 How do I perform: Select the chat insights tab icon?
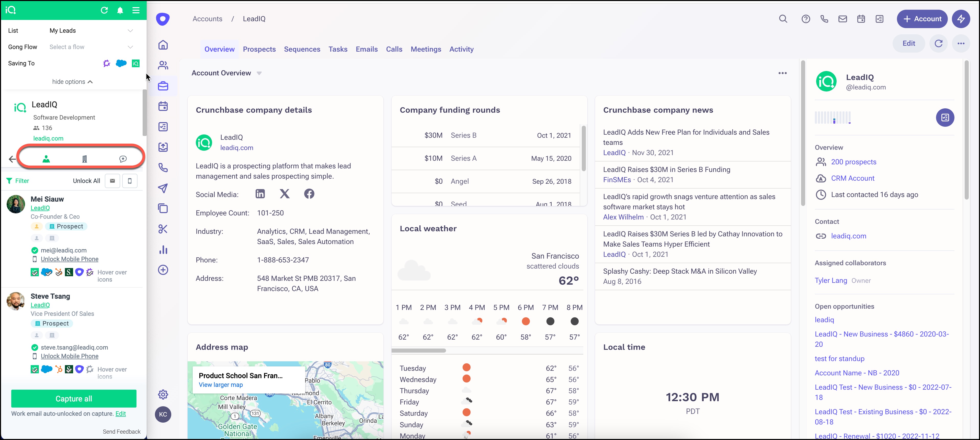[x=123, y=159]
